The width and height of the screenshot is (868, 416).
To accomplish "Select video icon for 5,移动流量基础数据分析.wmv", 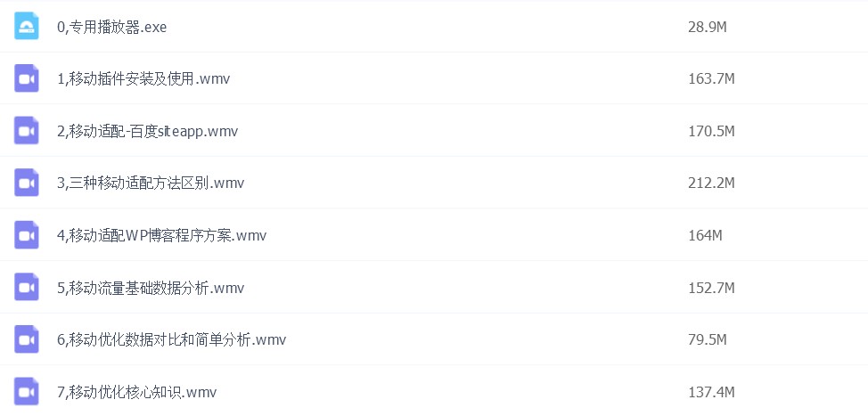I will point(27,287).
